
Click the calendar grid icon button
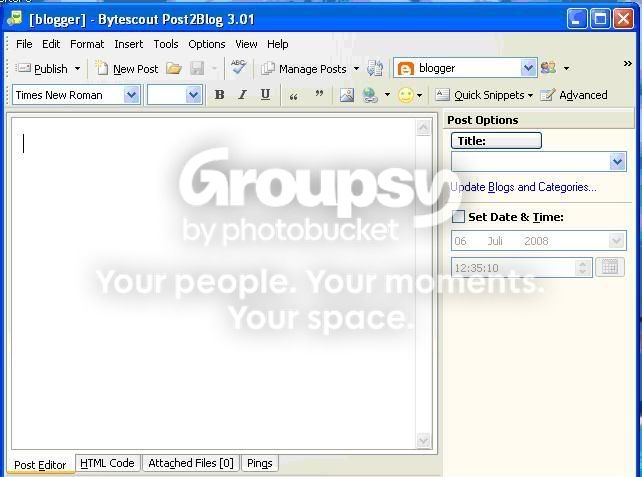(x=610, y=267)
